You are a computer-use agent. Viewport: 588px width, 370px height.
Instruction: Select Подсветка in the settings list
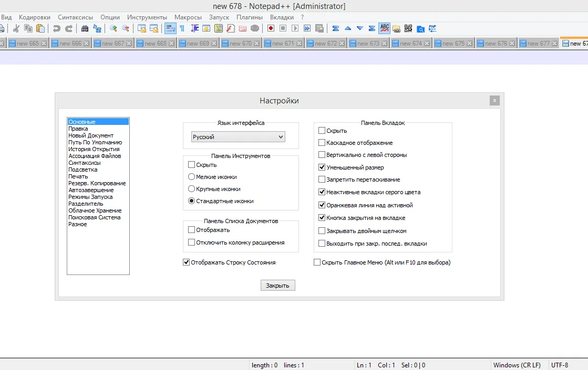(x=82, y=170)
